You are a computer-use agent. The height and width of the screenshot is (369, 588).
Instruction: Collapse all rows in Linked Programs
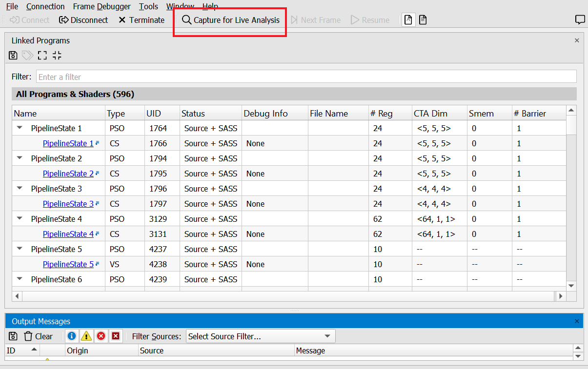tap(57, 55)
